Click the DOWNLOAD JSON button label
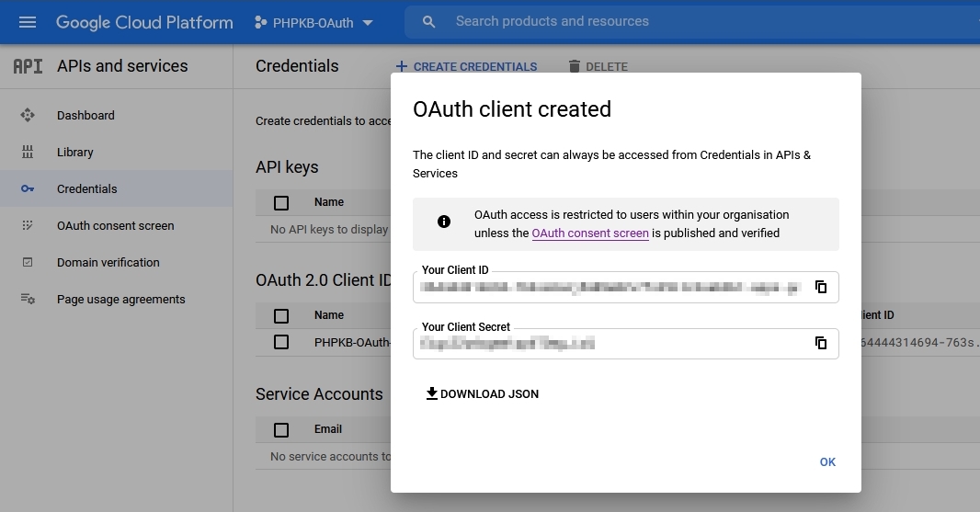The height and width of the screenshot is (512, 980). [x=489, y=393]
